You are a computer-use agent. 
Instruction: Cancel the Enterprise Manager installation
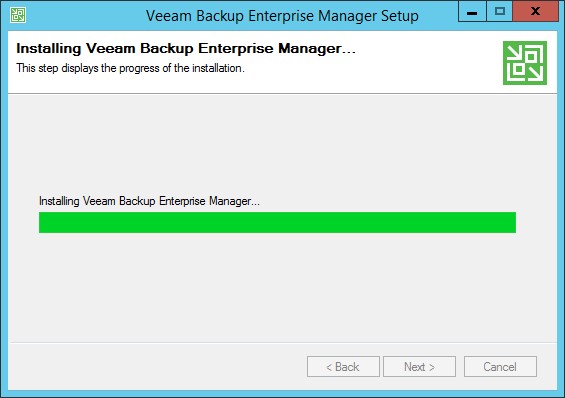pyautogui.click(x=500, y=367)
